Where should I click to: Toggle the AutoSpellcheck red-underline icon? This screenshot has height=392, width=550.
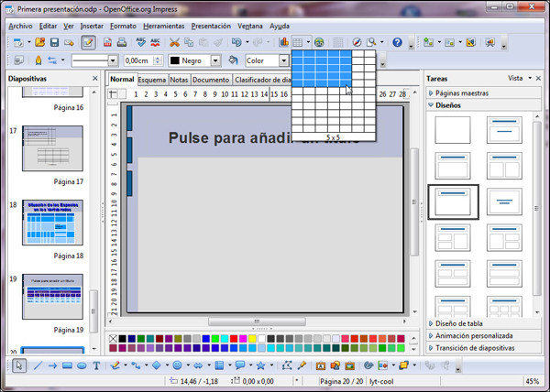pos(155,43)
